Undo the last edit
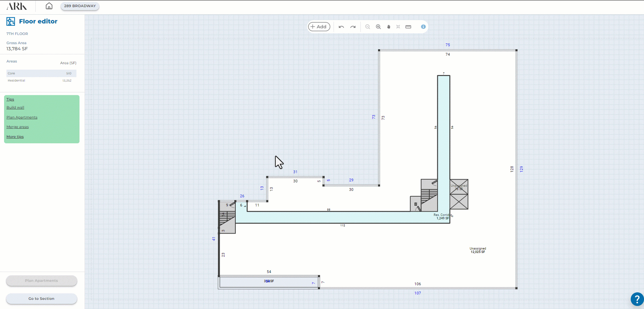This screenshot has width=644, height=309. (x=341, y=27)
